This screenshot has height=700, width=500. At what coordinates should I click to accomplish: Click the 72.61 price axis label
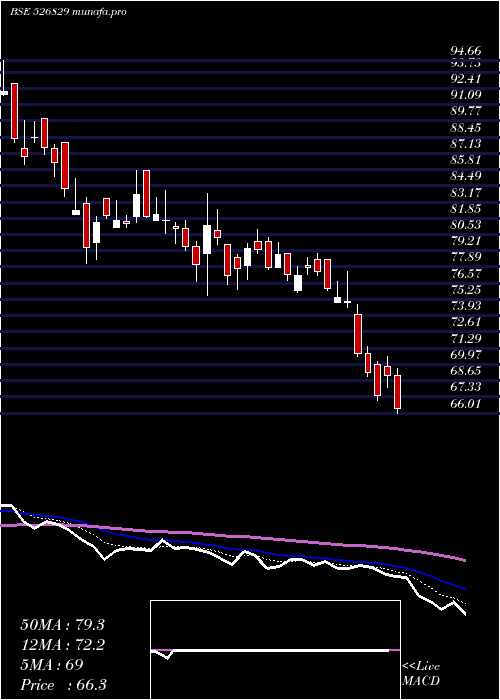click(x=466, y=322)
